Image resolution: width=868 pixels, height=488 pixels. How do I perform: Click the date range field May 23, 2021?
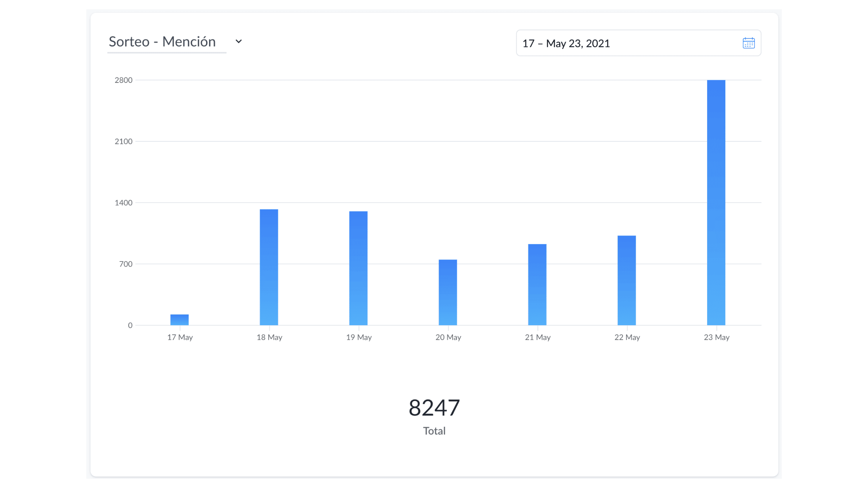coord(638,43)
